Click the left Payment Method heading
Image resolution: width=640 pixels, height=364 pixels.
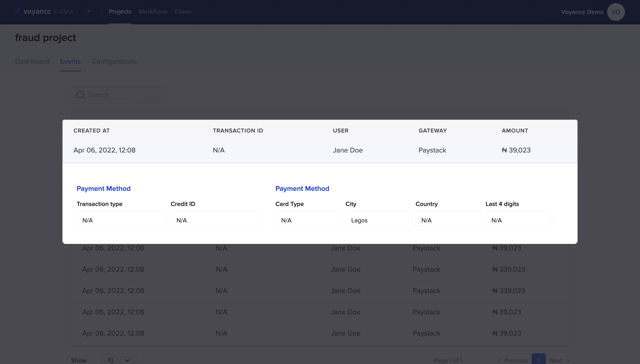point(103,188)
